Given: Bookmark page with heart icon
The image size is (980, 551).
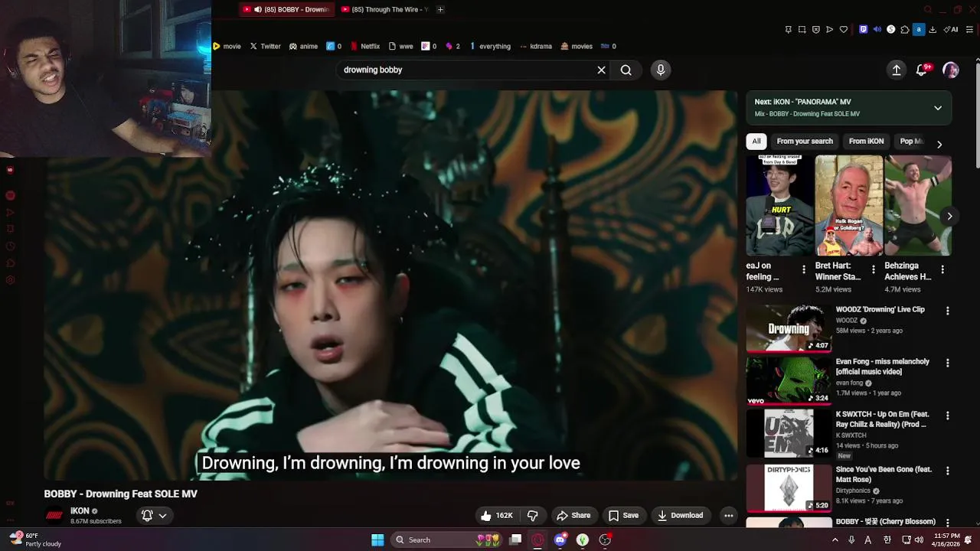Looking at the screenshot, I should click(x=844, y=30).
